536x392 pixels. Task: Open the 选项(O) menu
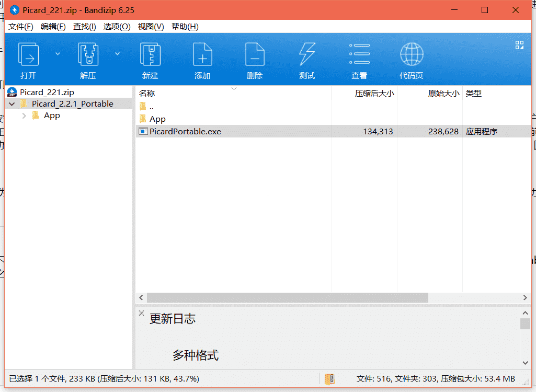point(117,27)
